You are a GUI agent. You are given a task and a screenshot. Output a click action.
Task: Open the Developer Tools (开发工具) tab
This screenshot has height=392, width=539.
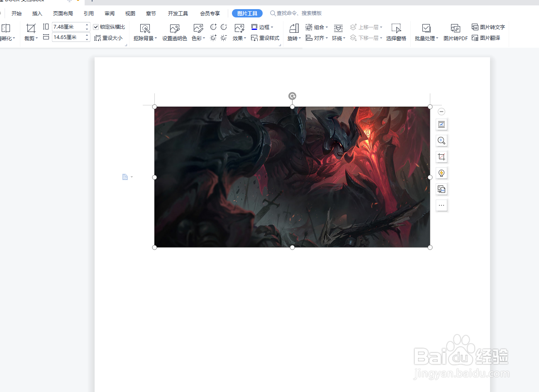[178, 13]
